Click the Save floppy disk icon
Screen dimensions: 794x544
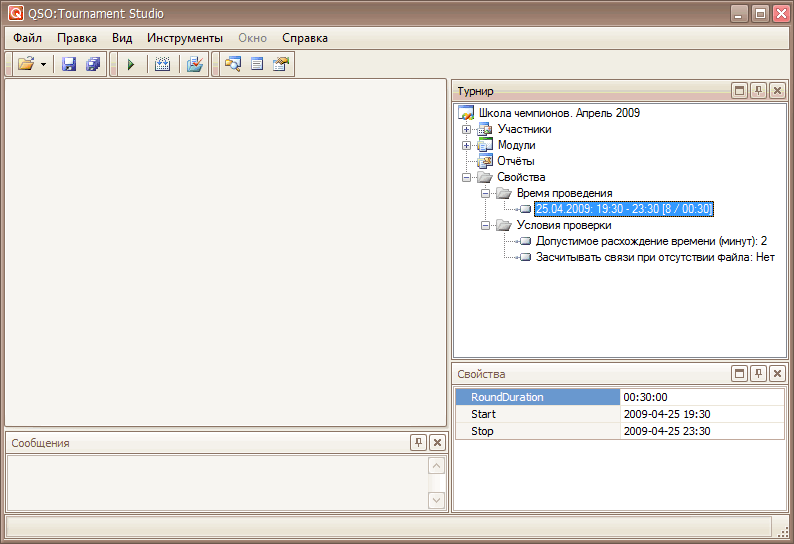coord(69,64)
